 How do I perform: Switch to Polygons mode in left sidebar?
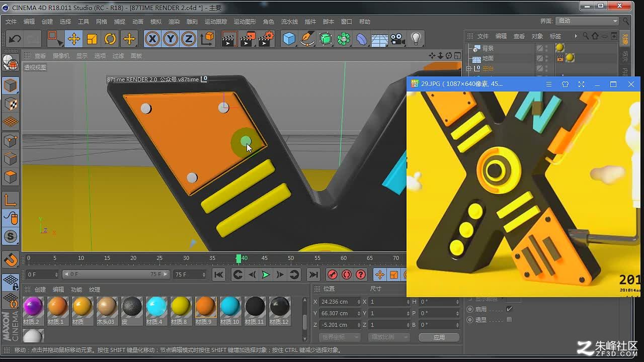pyautogui.click(x=11, y=177)
